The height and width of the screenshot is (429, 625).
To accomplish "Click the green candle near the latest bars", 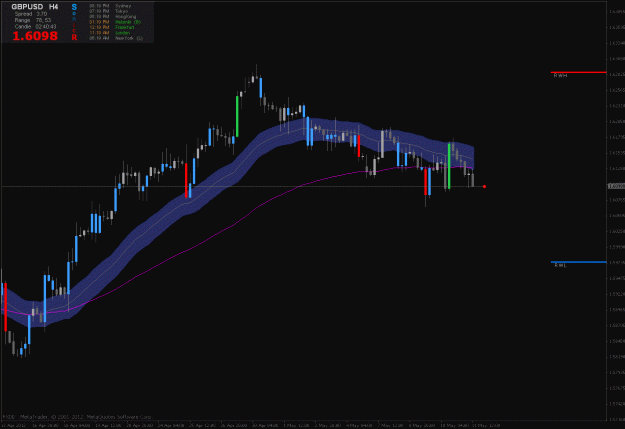I will pyautogui.click(x=449, y=166).
